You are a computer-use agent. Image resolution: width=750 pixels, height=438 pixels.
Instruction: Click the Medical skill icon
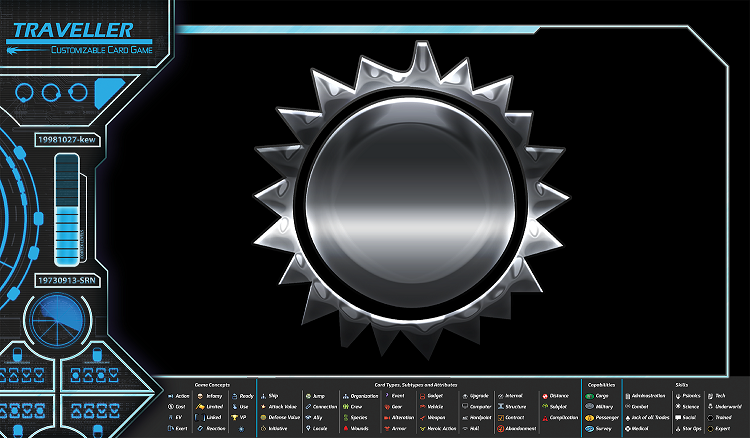[x=628, y=428]
